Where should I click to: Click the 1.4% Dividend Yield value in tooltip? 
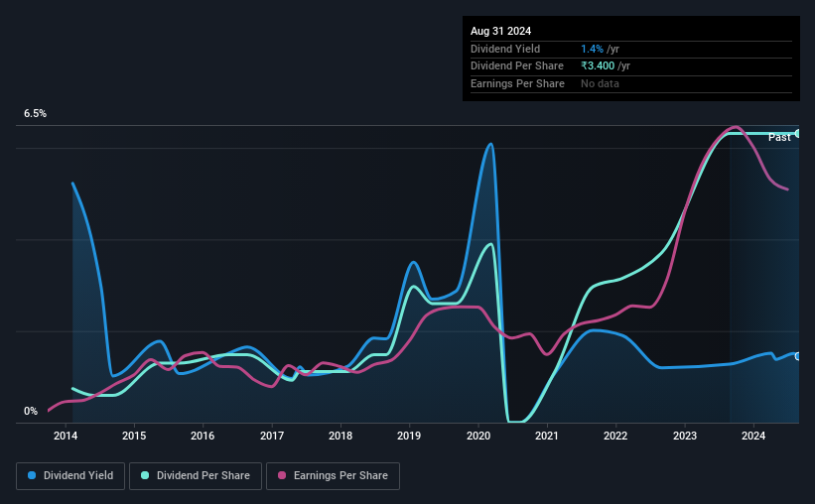pos(592,49)
